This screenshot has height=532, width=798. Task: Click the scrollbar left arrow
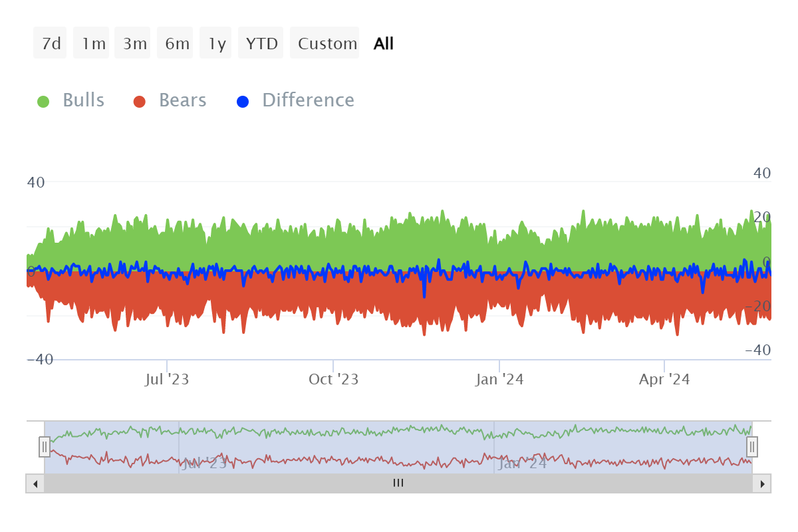point(35,483)
